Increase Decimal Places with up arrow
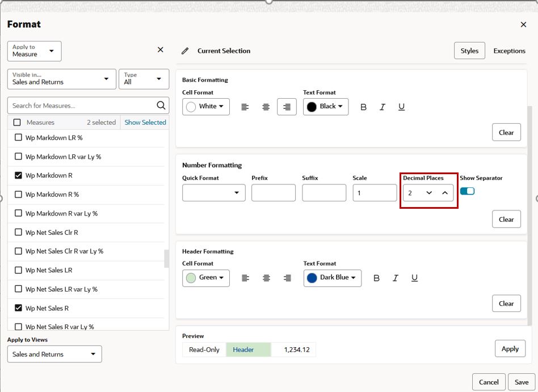The image size is (538, 392). 445,193
